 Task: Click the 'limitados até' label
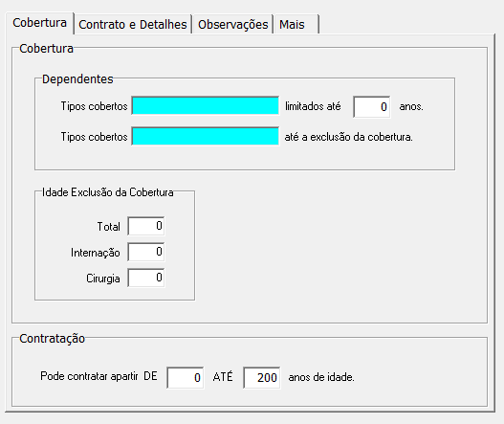point(313,106)
